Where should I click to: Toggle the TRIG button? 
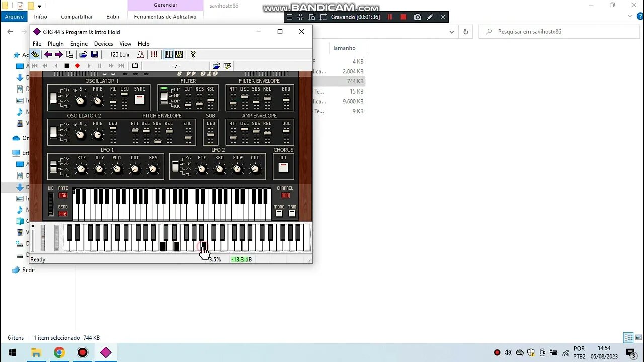(x=292, y=214)
